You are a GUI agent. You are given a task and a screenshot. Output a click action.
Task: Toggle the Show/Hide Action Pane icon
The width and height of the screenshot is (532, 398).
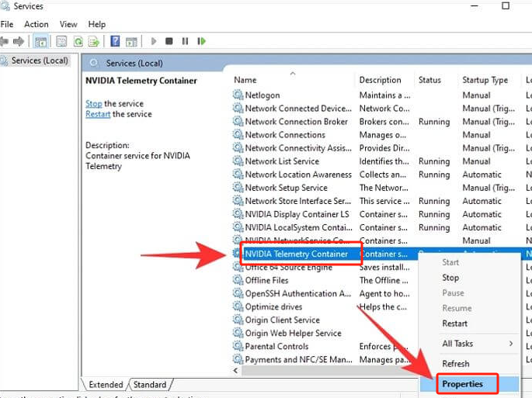tap(131, 42)
